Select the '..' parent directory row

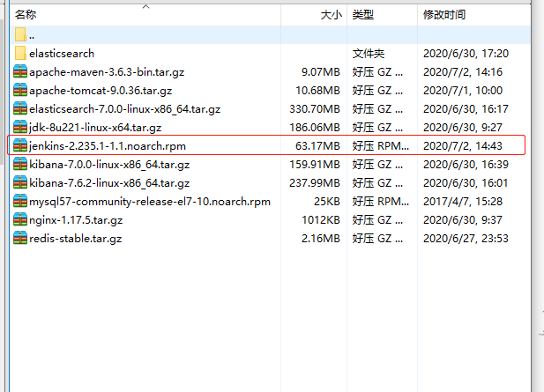[271, 34]
